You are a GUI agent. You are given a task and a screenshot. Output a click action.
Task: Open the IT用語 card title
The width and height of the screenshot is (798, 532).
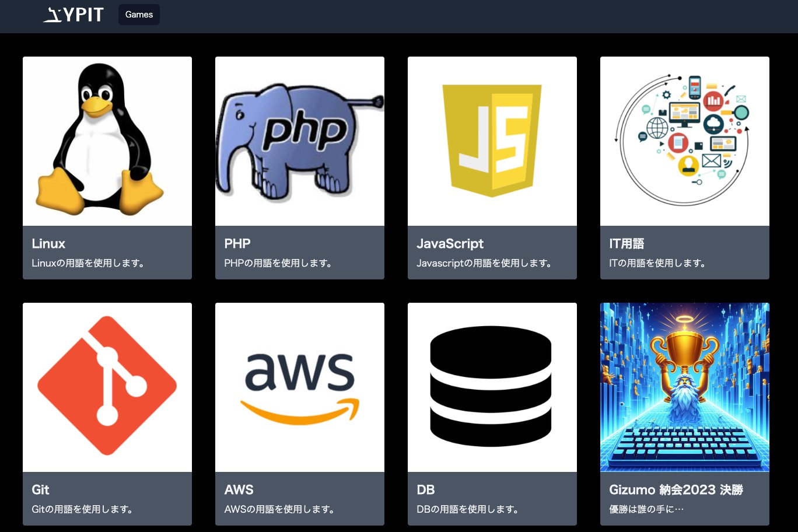coord(626,243)
